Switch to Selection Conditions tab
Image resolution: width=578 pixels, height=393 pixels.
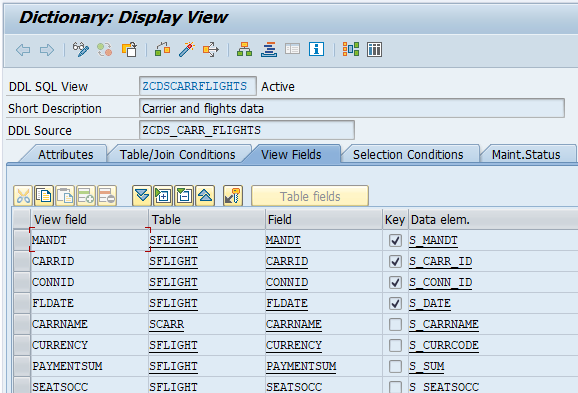(x=408, y=154)
